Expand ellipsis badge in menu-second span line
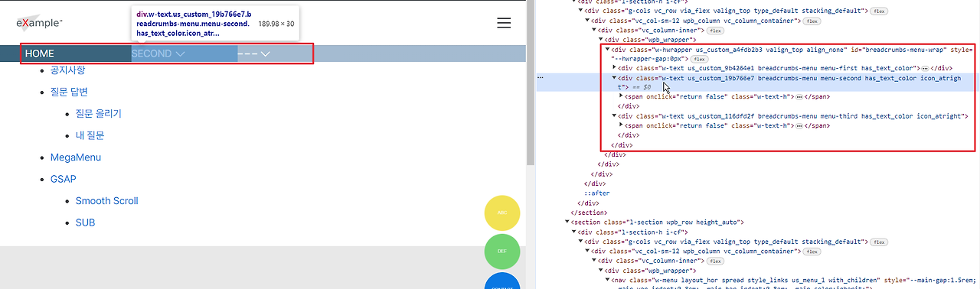980x289 pixels. 799,97
